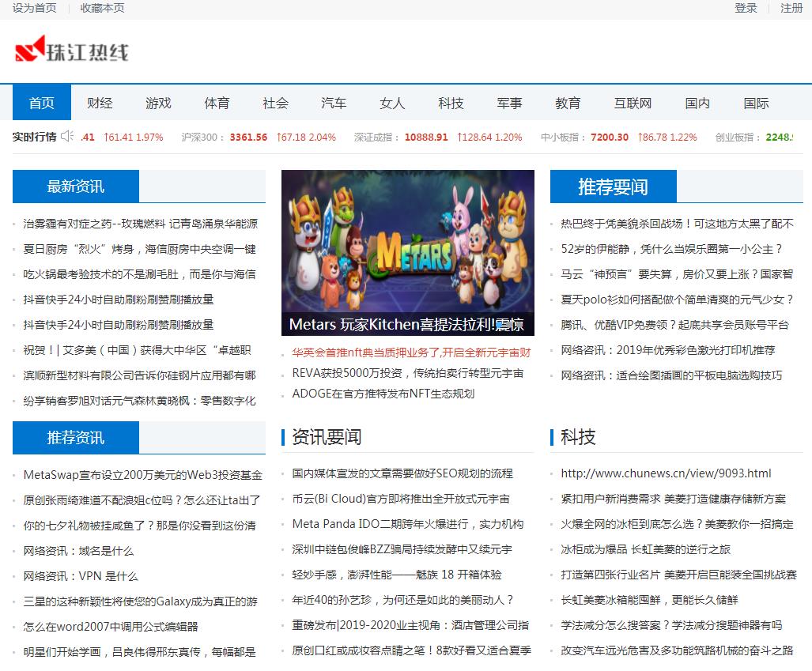Screen dimensions: 812x671
Task: Go to the 互联网 section
Action: pos(633,103)
